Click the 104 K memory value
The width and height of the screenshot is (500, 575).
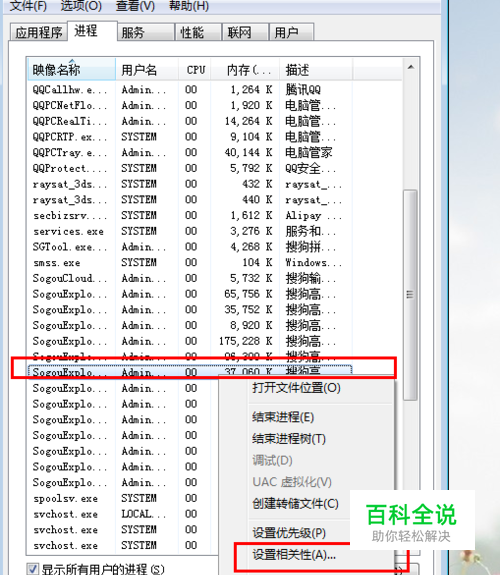[x=258, y=263]
